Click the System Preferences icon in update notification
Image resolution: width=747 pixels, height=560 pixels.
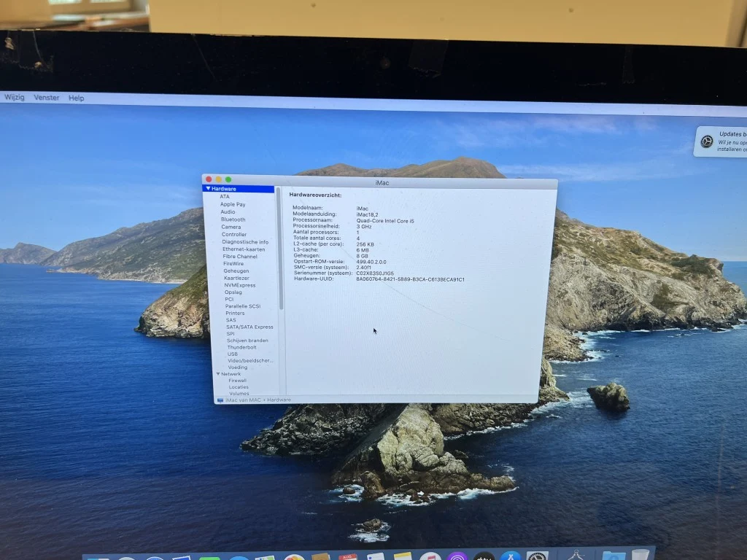click(706, 141)
